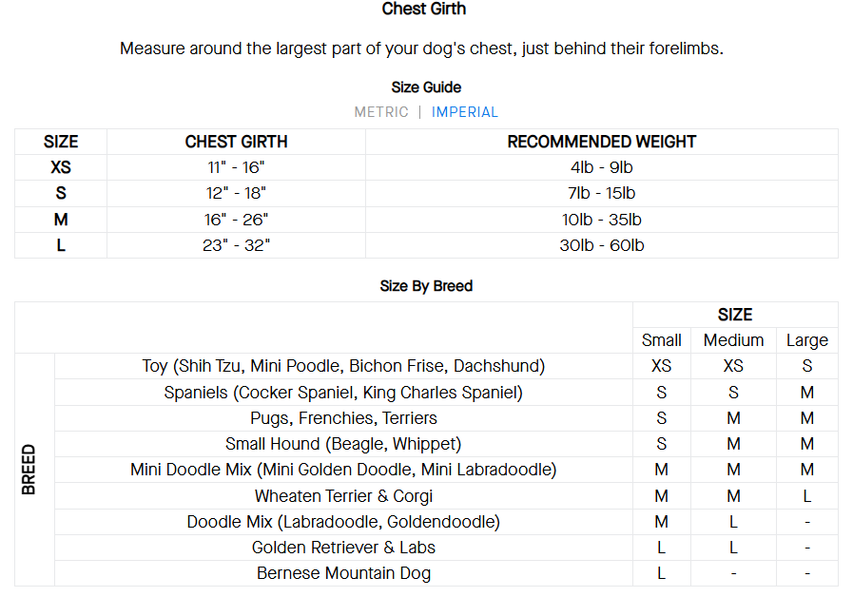Select the Golden Retriever & Labs row
Image resolution: width=853 pixels, height=616 pixels.
(343, 548)
